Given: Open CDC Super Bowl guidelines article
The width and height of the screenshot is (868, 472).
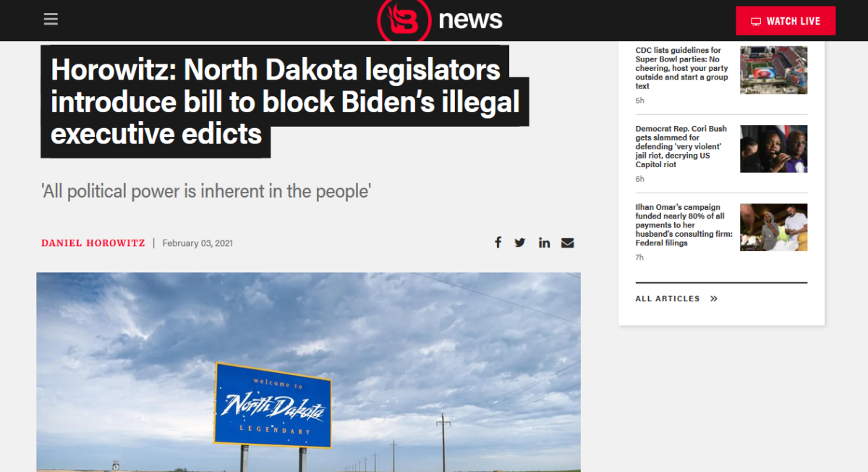Looking at the screenshot, I should tap(683, 68).
